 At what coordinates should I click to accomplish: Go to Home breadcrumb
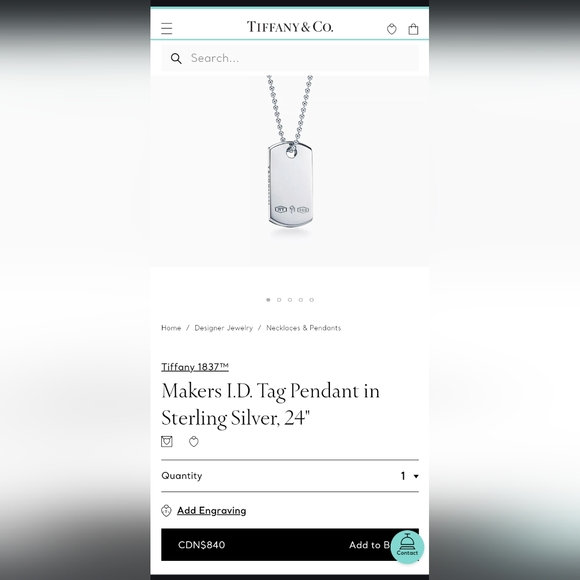point(171,328)
